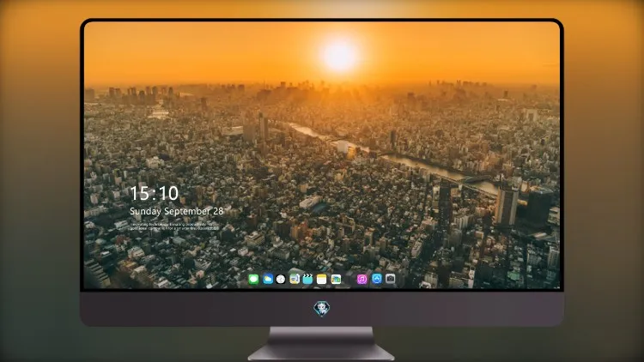644x362 pixels.
Task: Open the Weather app in the dock
Action: (x=267, y=280)
